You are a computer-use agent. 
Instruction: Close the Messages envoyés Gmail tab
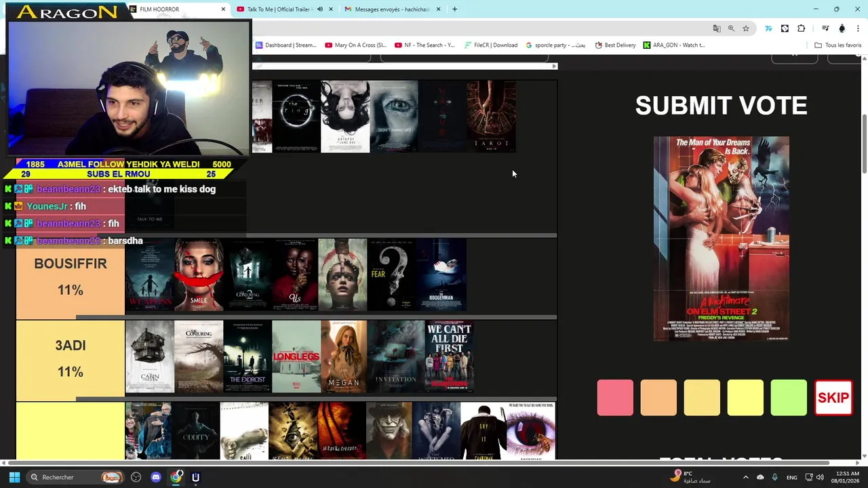pyautogui.click(x=438, y=9)
